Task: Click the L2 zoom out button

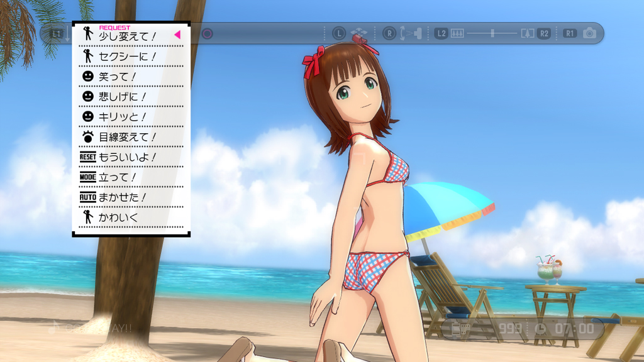Action: (441, 33)
